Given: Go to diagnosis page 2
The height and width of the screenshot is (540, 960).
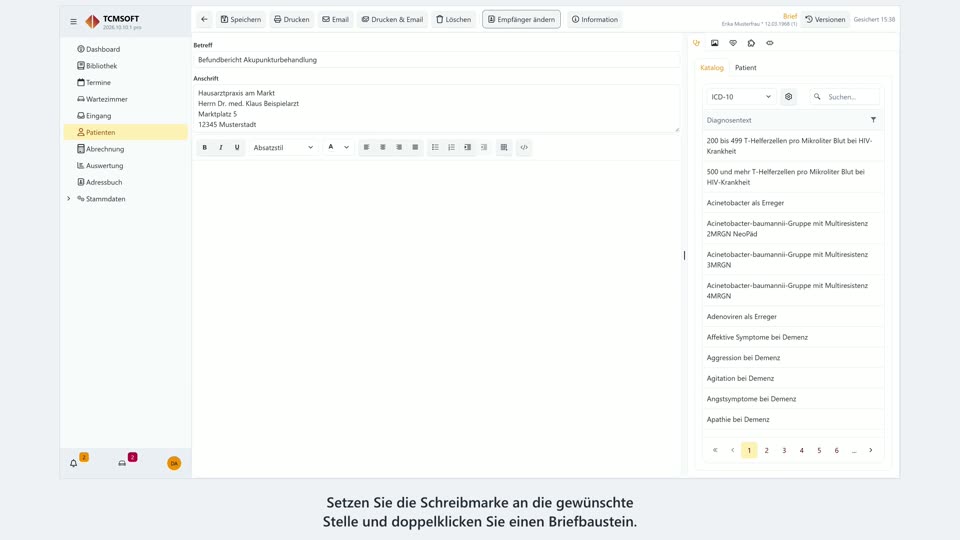Looking at the screenshot, I should tap(767, 451).
